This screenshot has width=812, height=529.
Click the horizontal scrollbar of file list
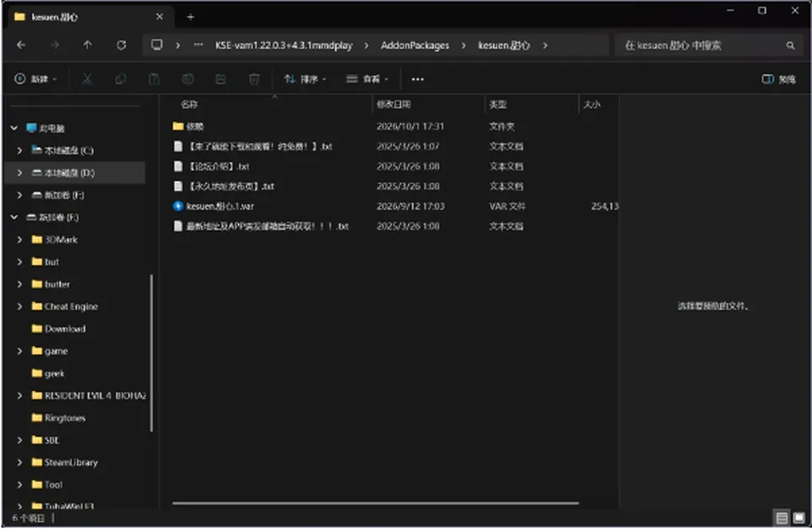(376, 503)
